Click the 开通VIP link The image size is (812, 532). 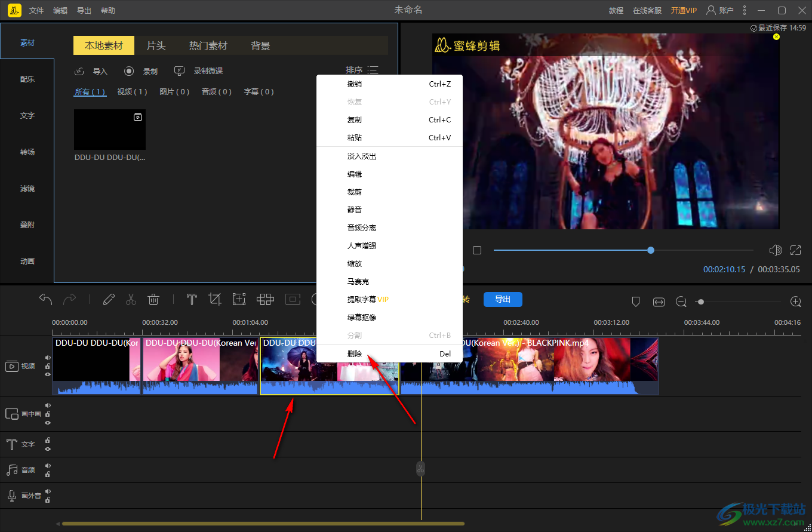point(684,11)
